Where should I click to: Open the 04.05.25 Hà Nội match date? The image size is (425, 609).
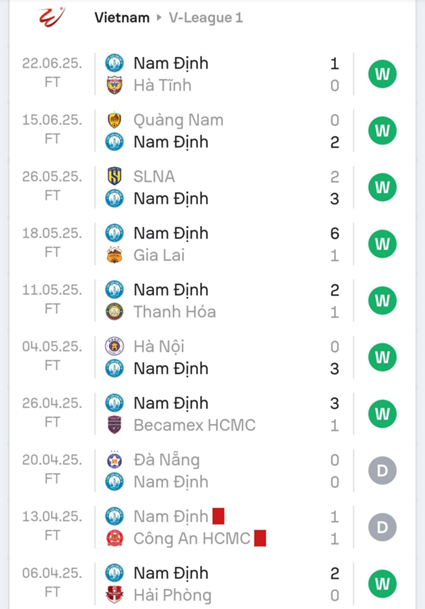[x=52, y=346]
